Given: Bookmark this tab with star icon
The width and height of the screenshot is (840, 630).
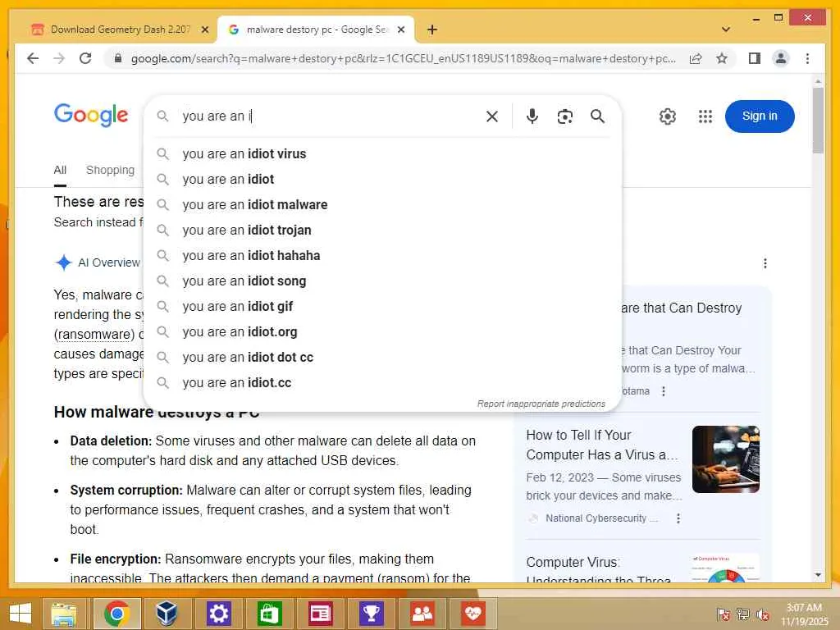Looking at the screenshot, I should coord(722,58).
